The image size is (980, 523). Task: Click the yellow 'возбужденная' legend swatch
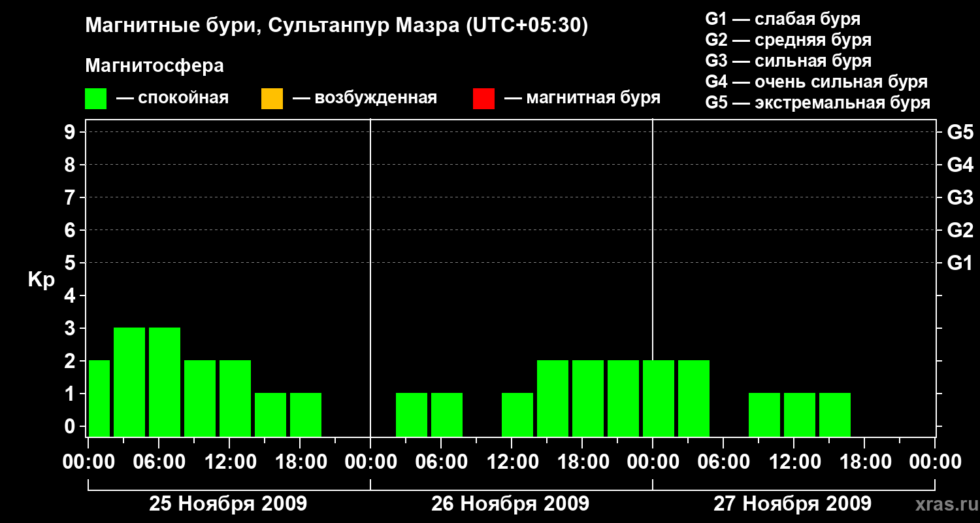pos(272,99)
